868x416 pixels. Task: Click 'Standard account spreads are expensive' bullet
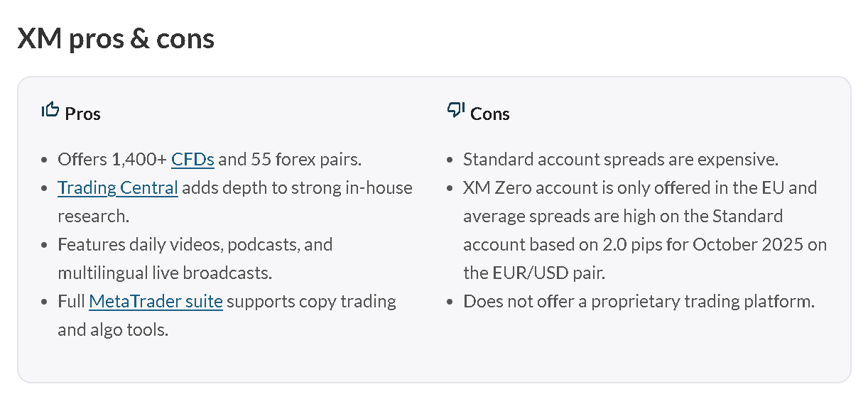(x=621, y=159)
